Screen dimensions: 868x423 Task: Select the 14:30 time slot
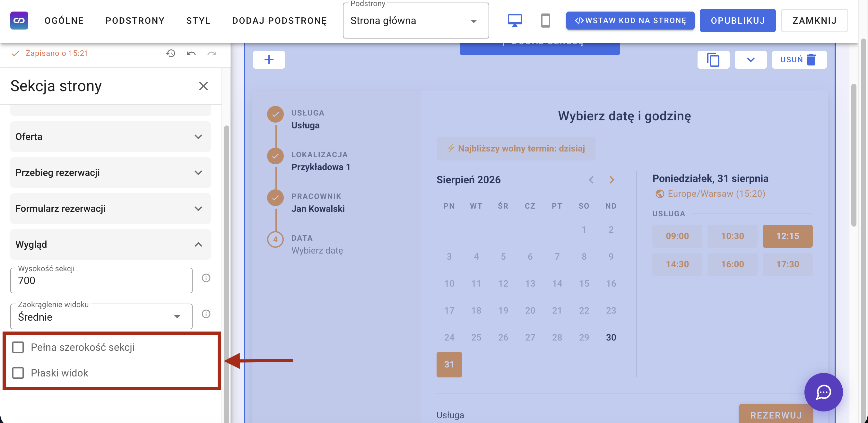tap(677, 264)
